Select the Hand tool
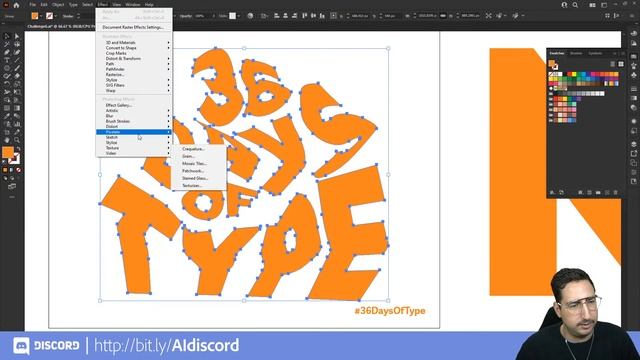640x360 pixels. point(7,140)
